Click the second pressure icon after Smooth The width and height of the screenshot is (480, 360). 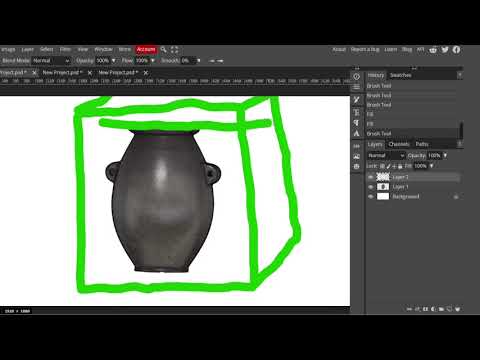pyautogui.click(x=220, y=61)
